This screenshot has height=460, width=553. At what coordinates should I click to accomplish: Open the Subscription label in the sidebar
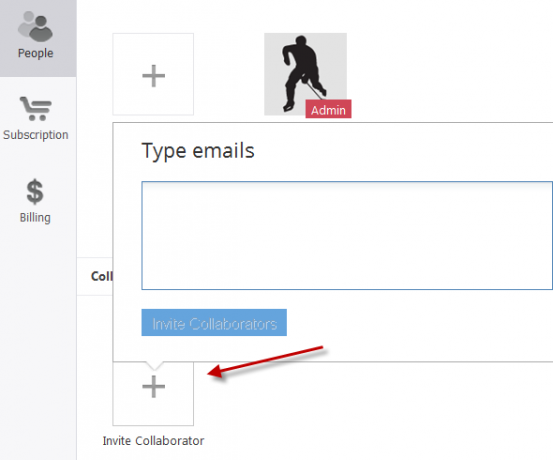tap(36, 135)
